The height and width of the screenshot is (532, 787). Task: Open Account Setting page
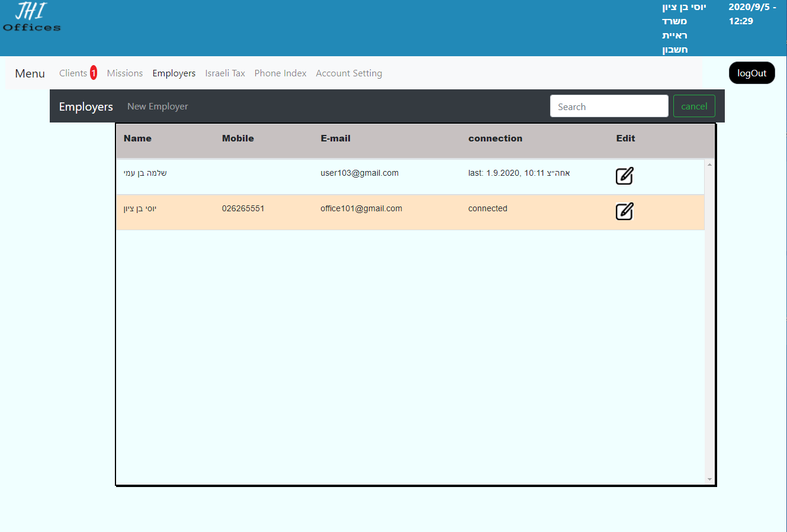click(349, 73)
